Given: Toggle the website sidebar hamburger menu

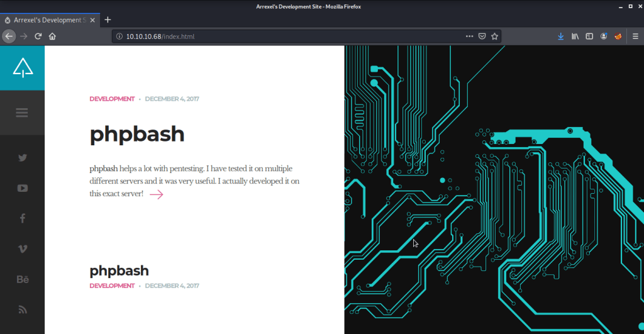Looking at the screenshot, I should pos(22,113).
